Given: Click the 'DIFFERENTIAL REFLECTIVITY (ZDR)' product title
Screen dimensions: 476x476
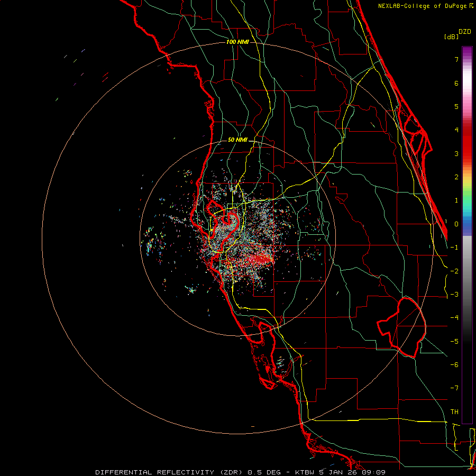Looking at the screenshot, I should point(169,472).
